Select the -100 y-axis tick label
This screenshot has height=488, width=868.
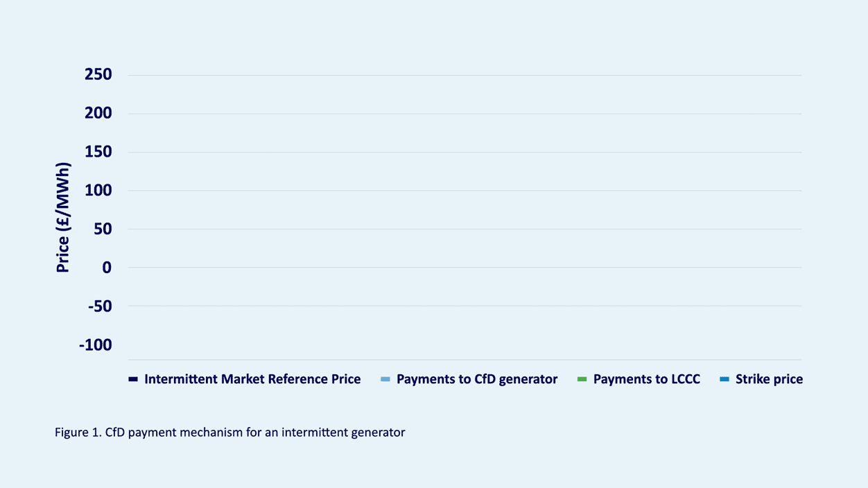point(96,345)
